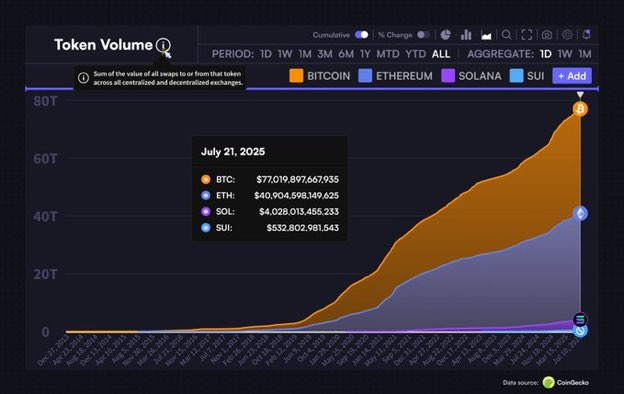This screenshot has height=394, width=624.
Task: Toggle the BITCOIN legend label
Action: point(328,76)
